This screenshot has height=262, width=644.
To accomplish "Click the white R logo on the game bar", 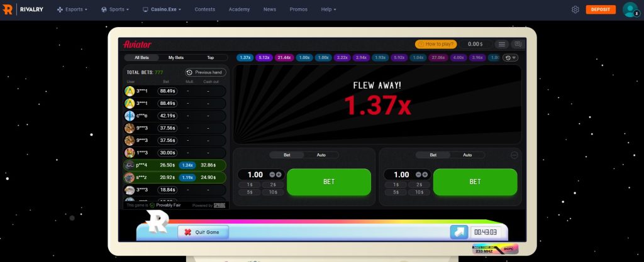I will click(x=157, y=221).
